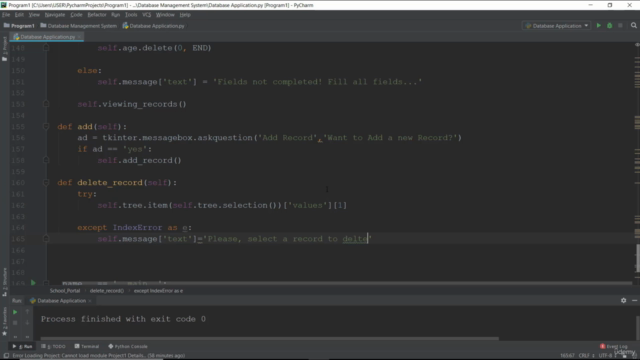Open the View menu
Viewport: 640px width, 360px height.
(34, 15)
